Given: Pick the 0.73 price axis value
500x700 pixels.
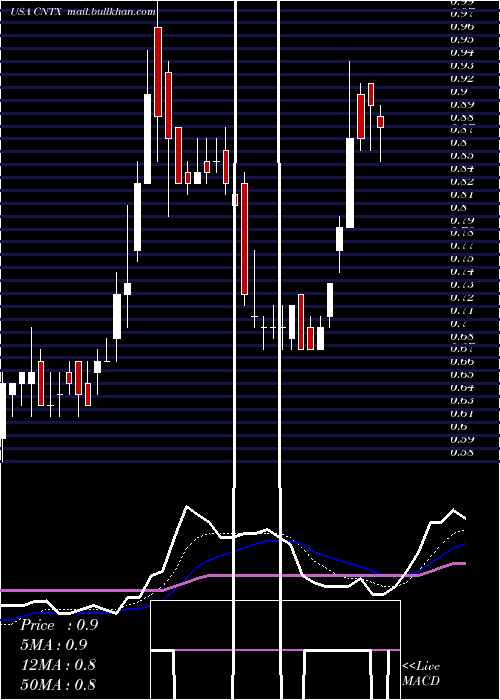Looking at the screenshot, I should [461, 284].
